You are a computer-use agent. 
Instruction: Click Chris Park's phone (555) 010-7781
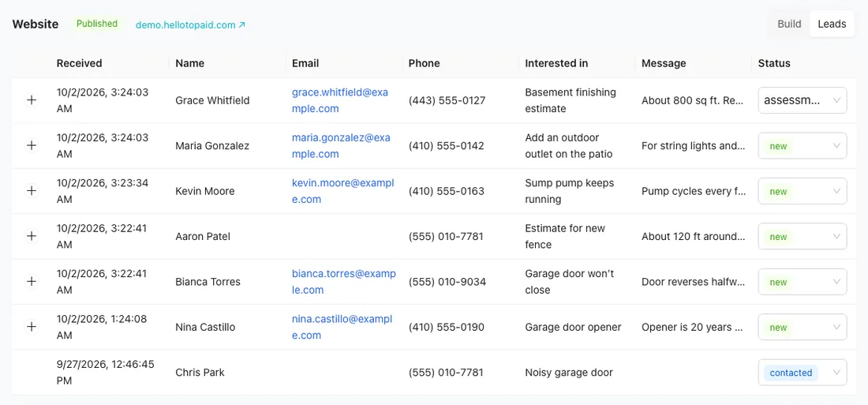[x=446, y=373]
